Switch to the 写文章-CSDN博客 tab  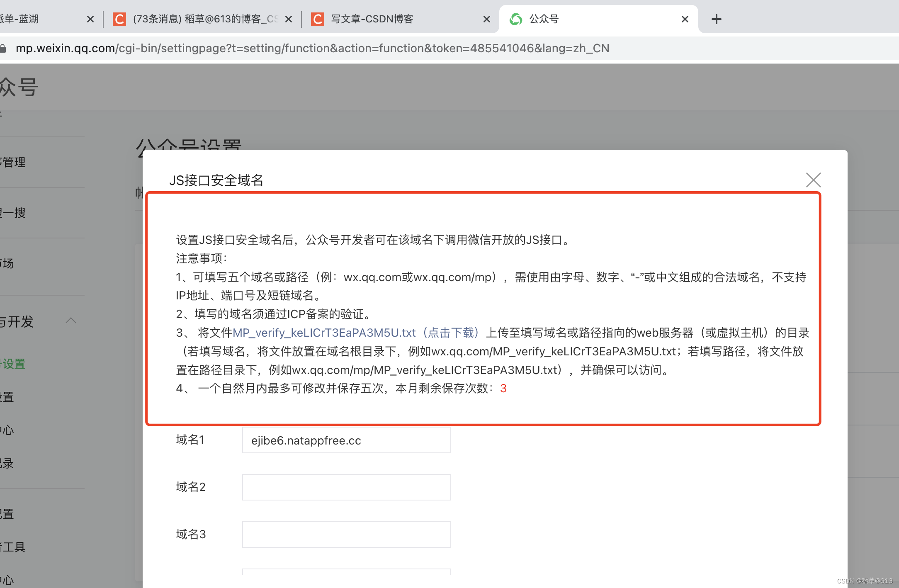click(372, 19)
